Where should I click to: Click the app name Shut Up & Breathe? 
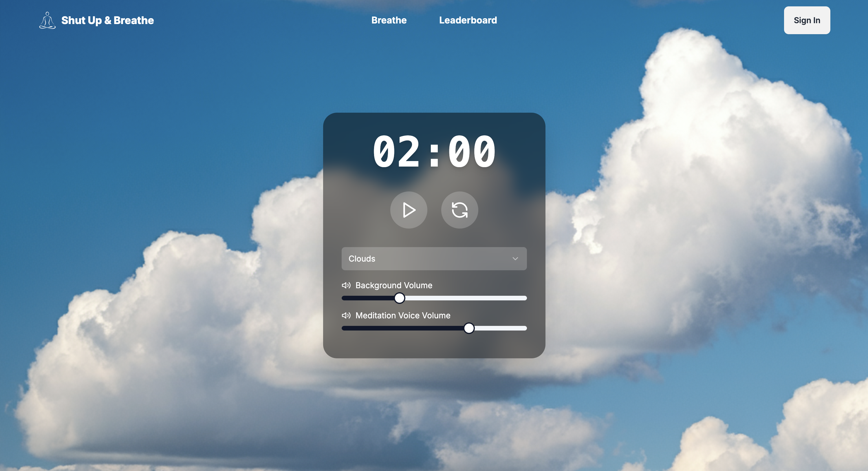click(107, 20)
